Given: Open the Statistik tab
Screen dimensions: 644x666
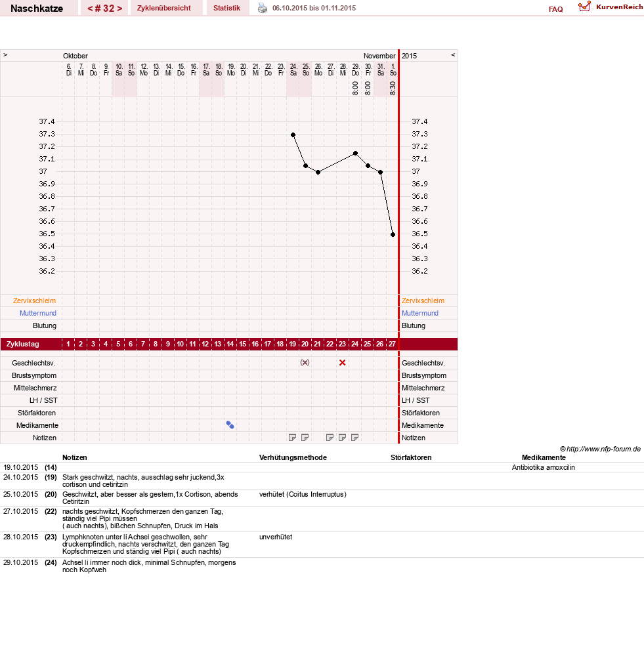Looking at the screenshot, I should click(x=226, y=8).
